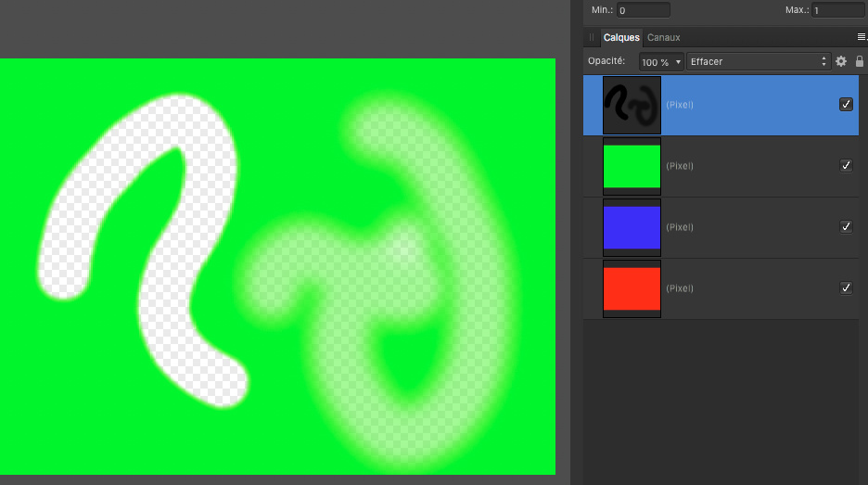Switch to the Canaux tab

[x=663, y=38]
